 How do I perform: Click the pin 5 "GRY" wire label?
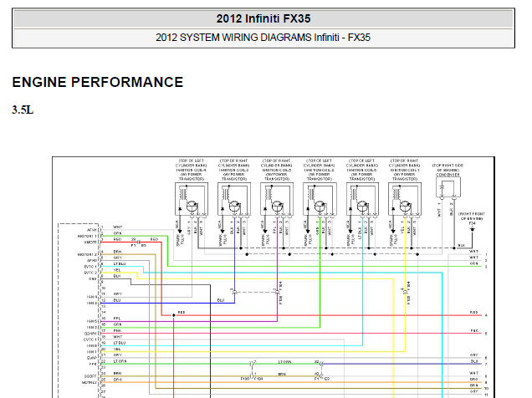(117, 258)
